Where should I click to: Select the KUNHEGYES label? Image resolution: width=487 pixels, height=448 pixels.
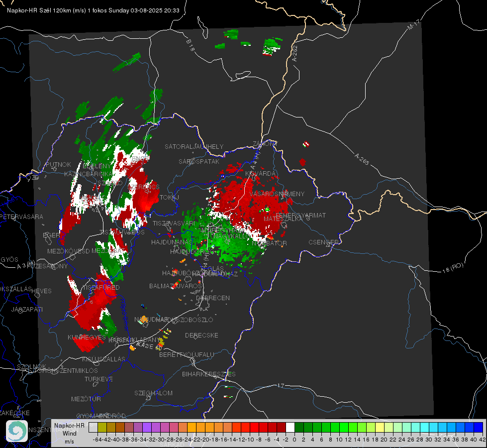[87, 337]
